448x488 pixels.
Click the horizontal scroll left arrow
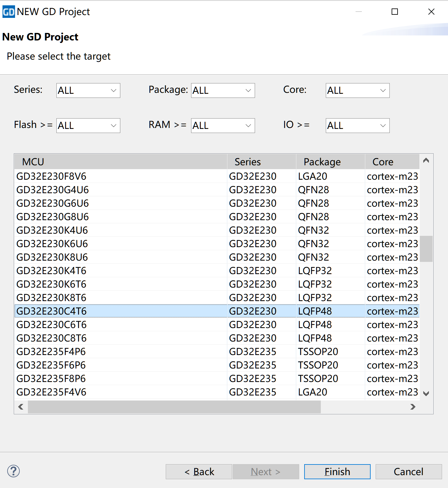point(21,407)
